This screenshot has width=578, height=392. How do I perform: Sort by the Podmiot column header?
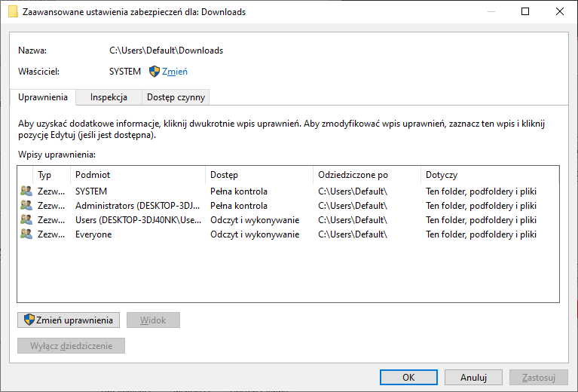click(137, 175)
